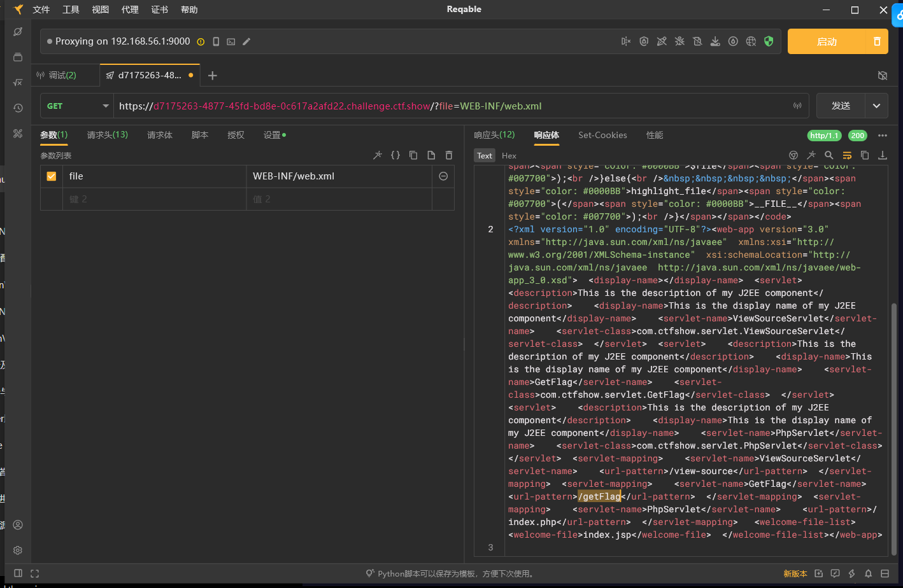
Task: Click the broadcast icon inside the URL field
Action: coord(797,106)
